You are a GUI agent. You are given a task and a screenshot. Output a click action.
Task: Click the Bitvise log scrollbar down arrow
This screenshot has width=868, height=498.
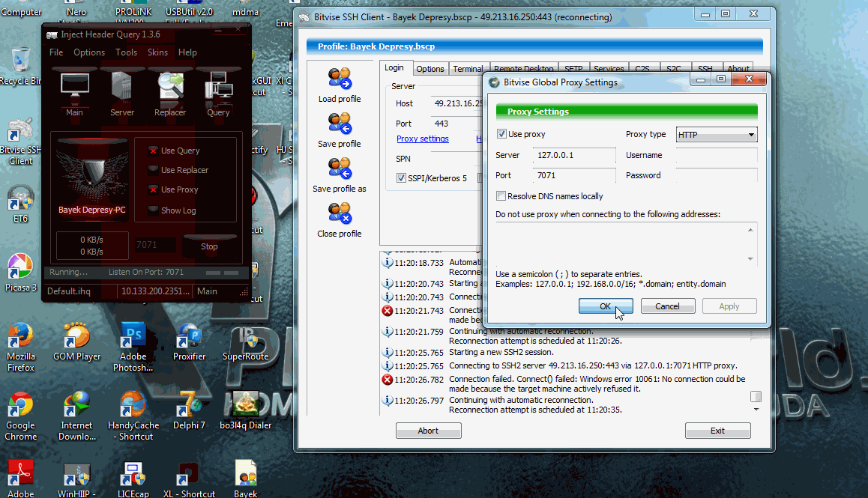point(756,410)
